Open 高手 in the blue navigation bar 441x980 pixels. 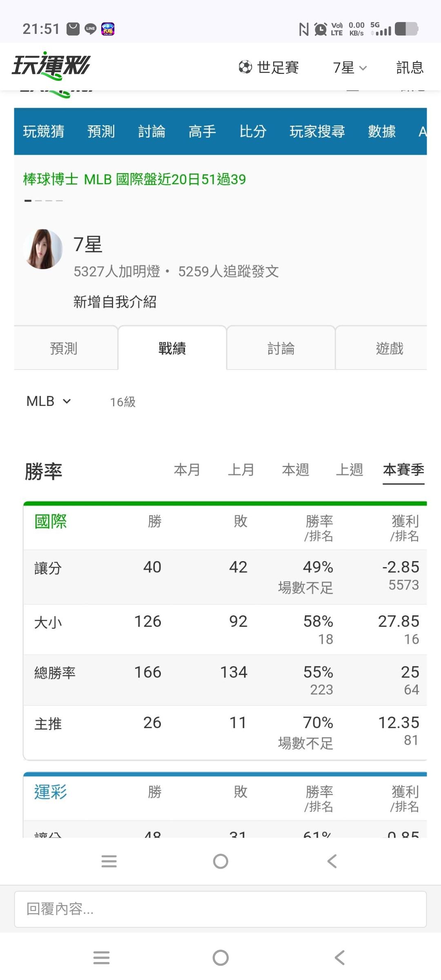coord(202,131)
